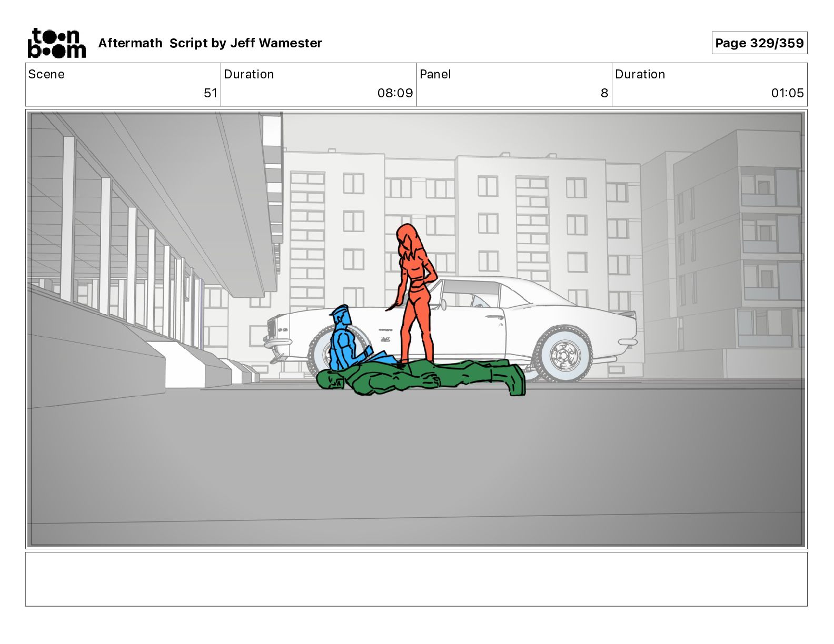Viewport: 834px width, 644px height.
Task: Click the storyboard panel image
Action: (x=416, y=329)
